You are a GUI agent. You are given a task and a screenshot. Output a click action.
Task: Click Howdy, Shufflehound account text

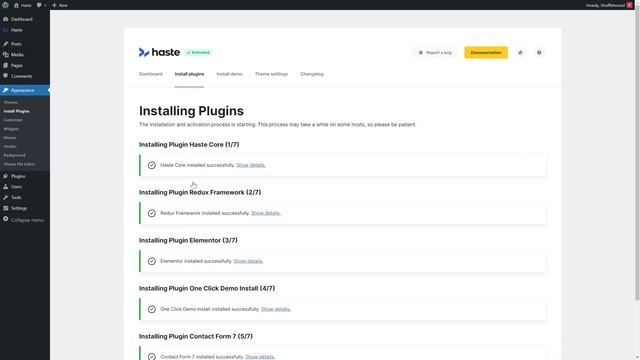[x=605, y=5]
